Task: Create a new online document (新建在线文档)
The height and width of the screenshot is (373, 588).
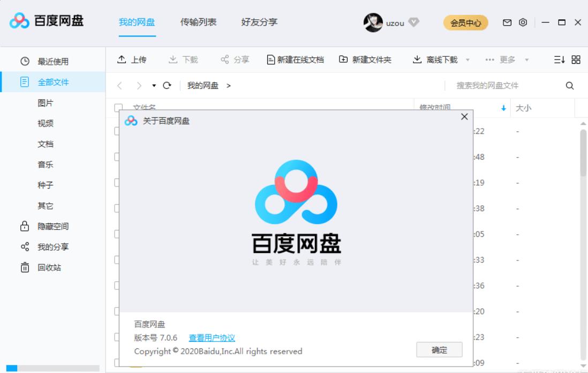Action: 295,59
